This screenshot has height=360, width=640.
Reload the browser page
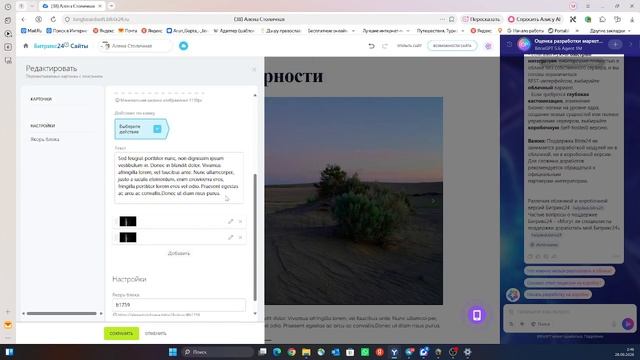53,19
